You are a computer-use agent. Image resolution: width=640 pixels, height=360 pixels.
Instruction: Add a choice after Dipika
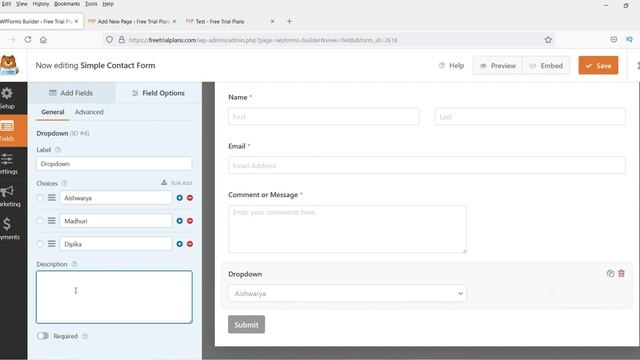pos(180,244)
